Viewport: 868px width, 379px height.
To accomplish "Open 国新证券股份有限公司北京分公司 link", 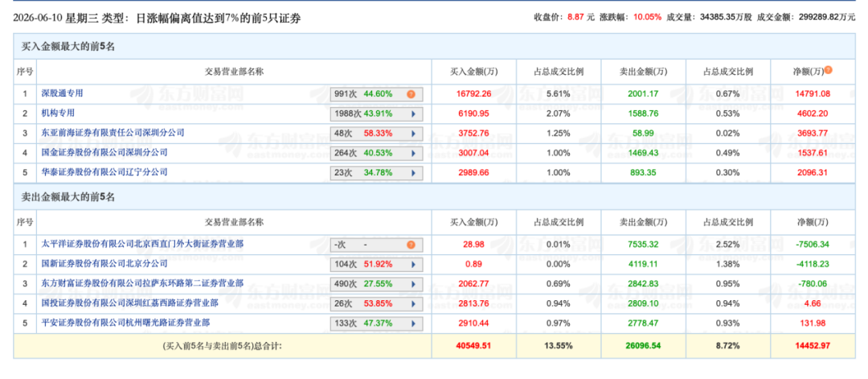I will (x=104, y=262).
